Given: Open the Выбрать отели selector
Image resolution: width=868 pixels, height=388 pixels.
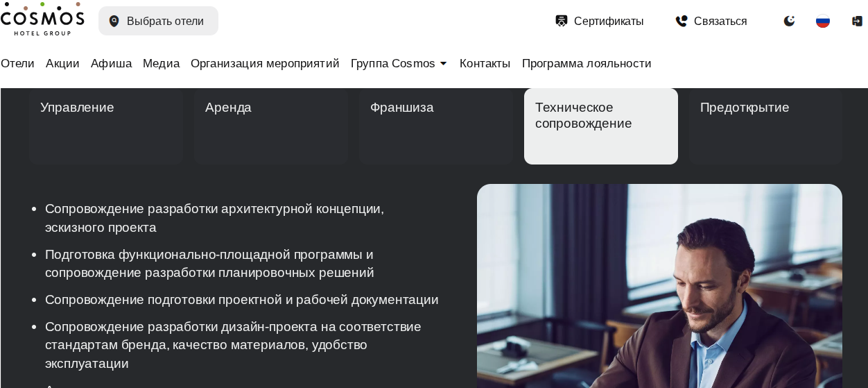Looking at the screenshot, I should coord(158,21).
